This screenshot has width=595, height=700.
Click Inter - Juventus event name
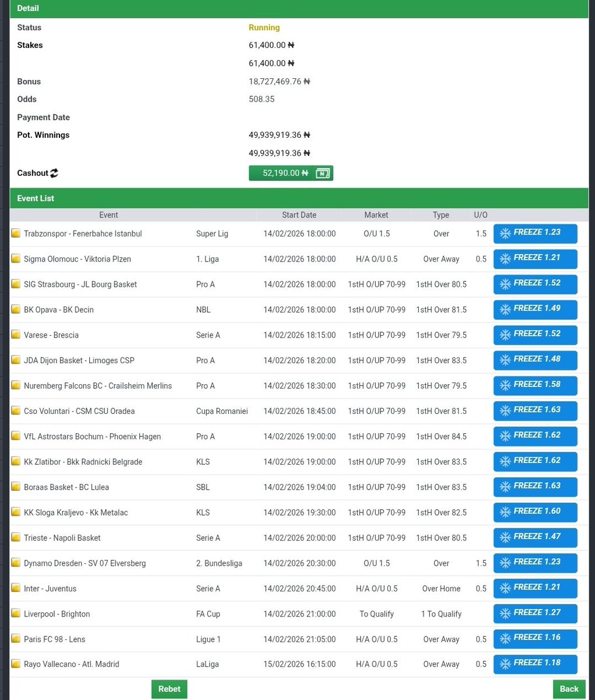pos(50,589)
